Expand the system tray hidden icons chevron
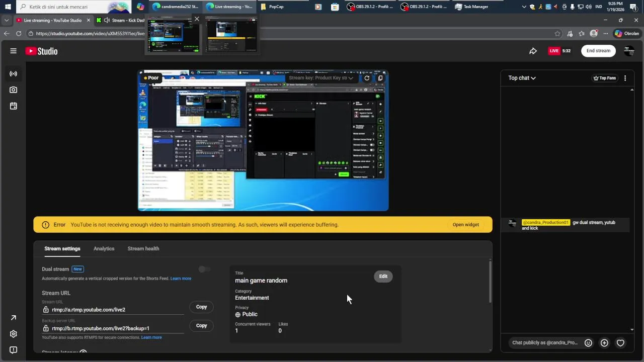The height and width of the screenshot is (362, 644). [x=524, y=7]
